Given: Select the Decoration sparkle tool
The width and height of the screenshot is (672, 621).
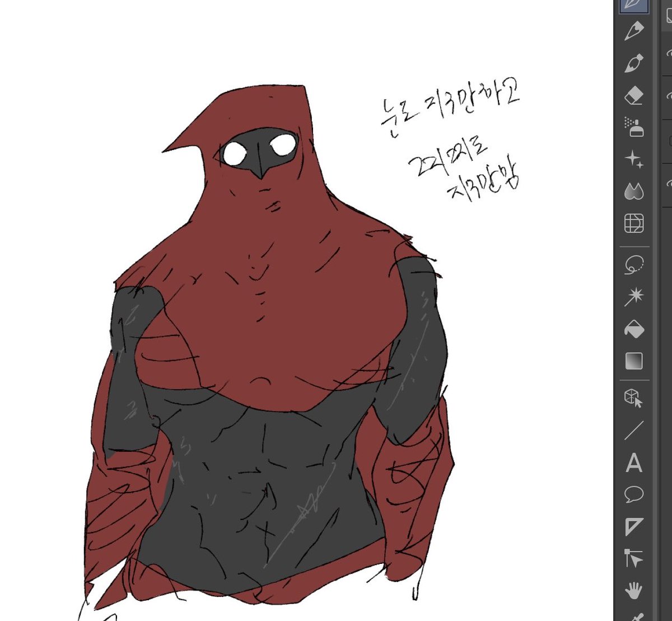Looking at the screenshot, I should tap(634, 160).
